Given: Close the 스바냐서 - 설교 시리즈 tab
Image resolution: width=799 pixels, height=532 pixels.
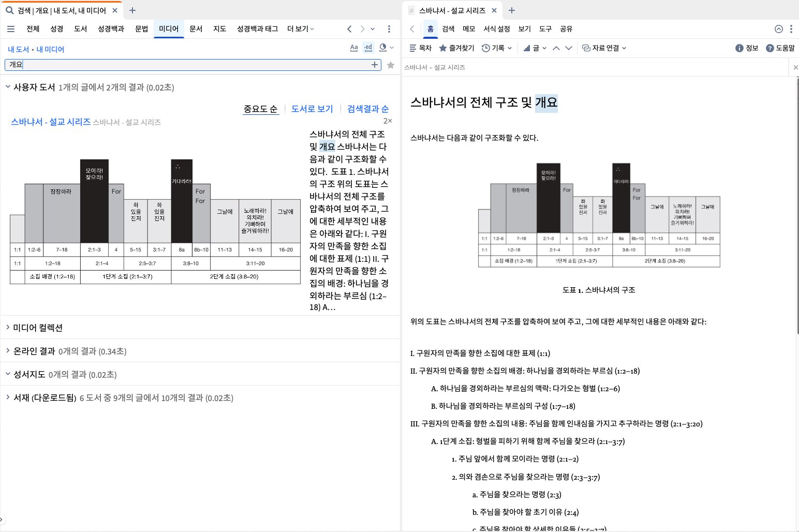Looking at the screenshot, I should point(494,10).
